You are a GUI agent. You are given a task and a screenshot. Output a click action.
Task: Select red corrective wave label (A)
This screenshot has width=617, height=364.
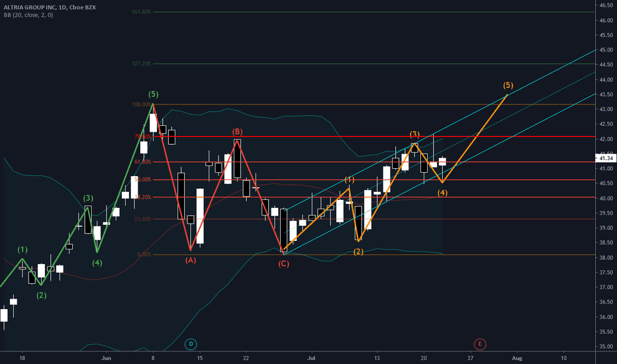191,260
